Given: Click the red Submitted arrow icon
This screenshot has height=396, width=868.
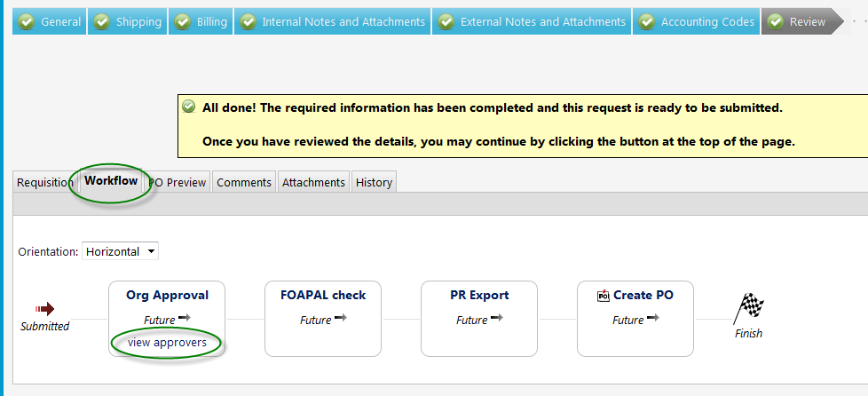Looking at the screenshot, I should 45,309.
